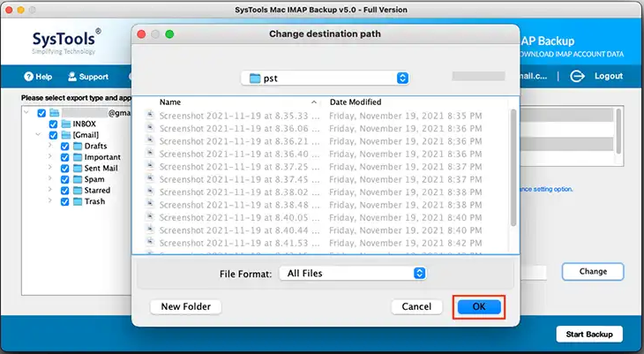Image resolution: width=644 pixels, height=354 pixels.
Task: Collapse the [Gmail] folder node
Action: click(38, 134)
